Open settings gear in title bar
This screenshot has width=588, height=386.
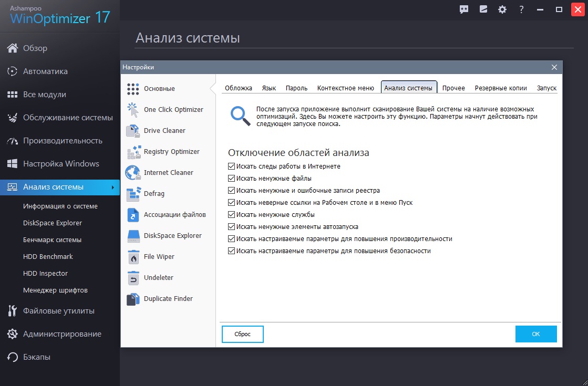coord(502,9)
